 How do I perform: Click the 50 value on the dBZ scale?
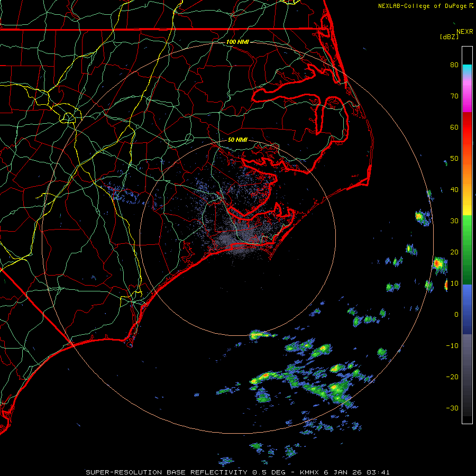click(454, 159)
